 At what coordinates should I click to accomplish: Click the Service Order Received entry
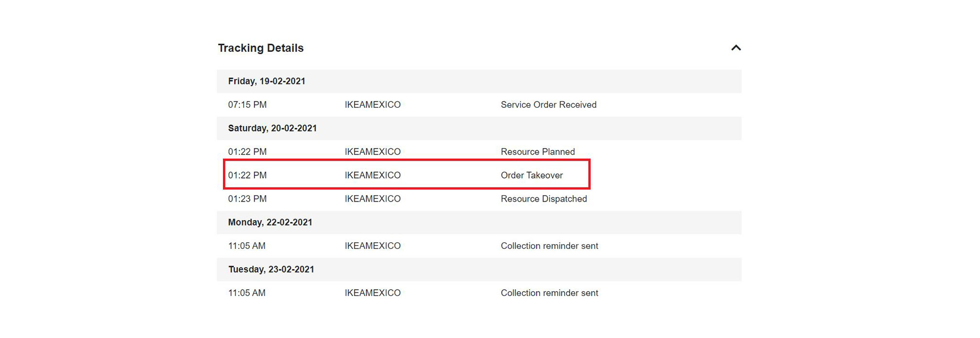(548, 104)
